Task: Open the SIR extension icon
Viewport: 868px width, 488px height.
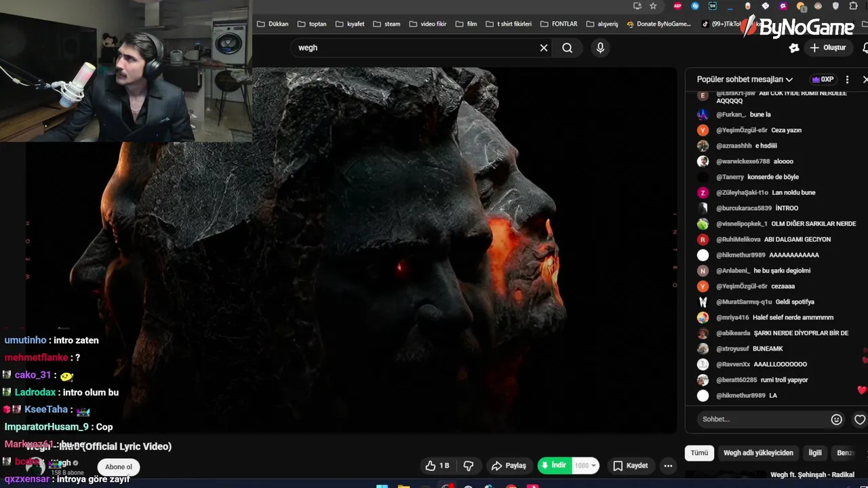Action: tap(713, 6)
